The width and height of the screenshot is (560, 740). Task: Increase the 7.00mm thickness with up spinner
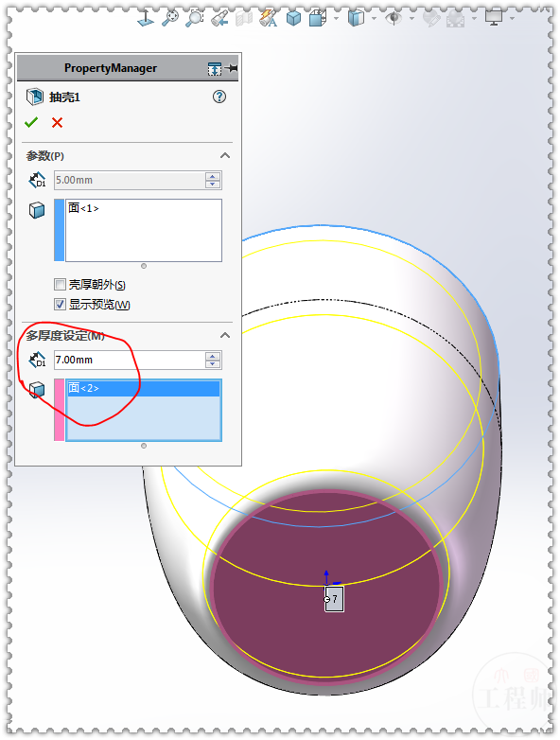tap(213, 357)
